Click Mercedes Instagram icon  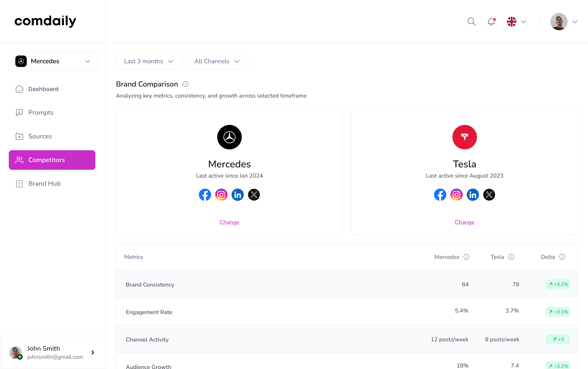pos(221,195)
